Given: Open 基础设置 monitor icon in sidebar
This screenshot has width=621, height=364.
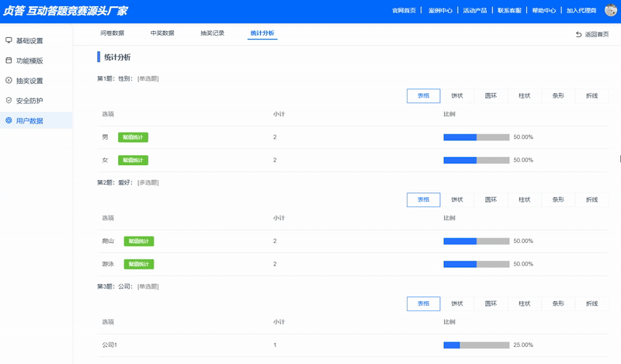Looking at the screenshot, I should pos(9,40).
